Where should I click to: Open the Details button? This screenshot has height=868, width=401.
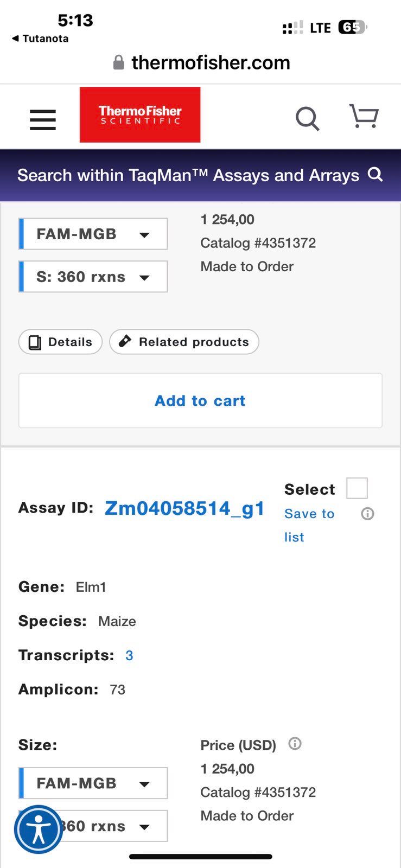(60, 342)
